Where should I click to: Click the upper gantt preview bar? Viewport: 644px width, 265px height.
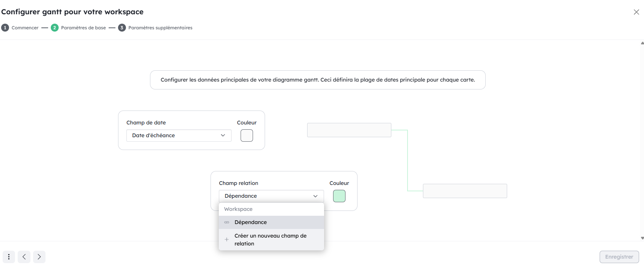[349, 130]
